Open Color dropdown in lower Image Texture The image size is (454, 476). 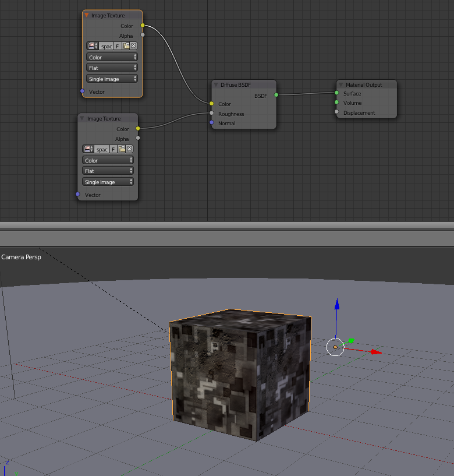coord(108,160)
